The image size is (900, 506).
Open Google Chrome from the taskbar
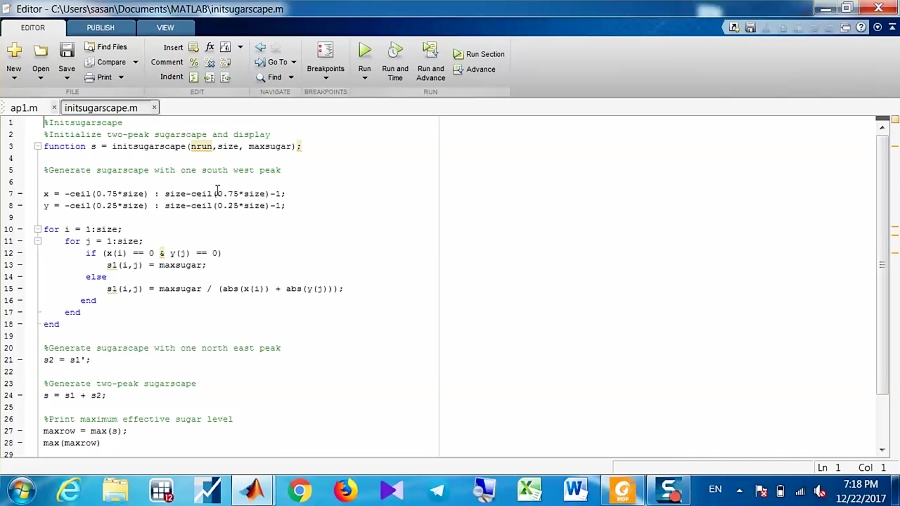pyautogui.click(x=299, y=491)
